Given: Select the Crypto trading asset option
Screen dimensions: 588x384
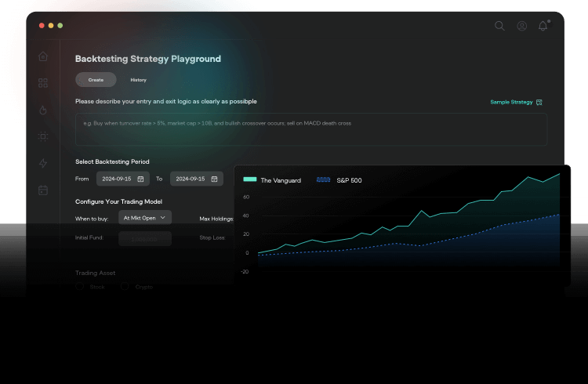Looking at the screenshot, I should [x=125, y=288].
